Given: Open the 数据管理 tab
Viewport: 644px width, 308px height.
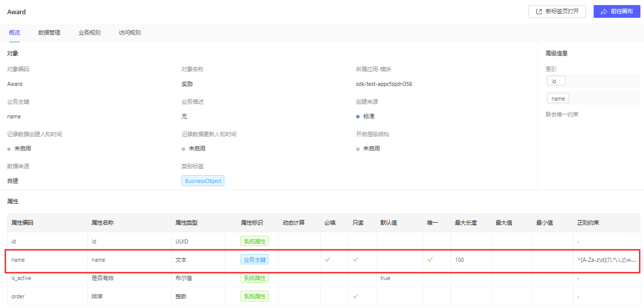Looking at the screenshot, I should [49, 33].
